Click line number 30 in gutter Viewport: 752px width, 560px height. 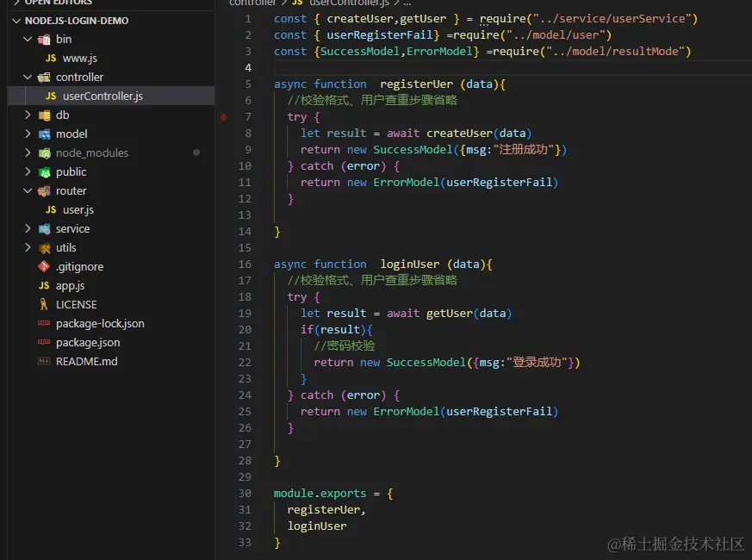click(245, 493)
